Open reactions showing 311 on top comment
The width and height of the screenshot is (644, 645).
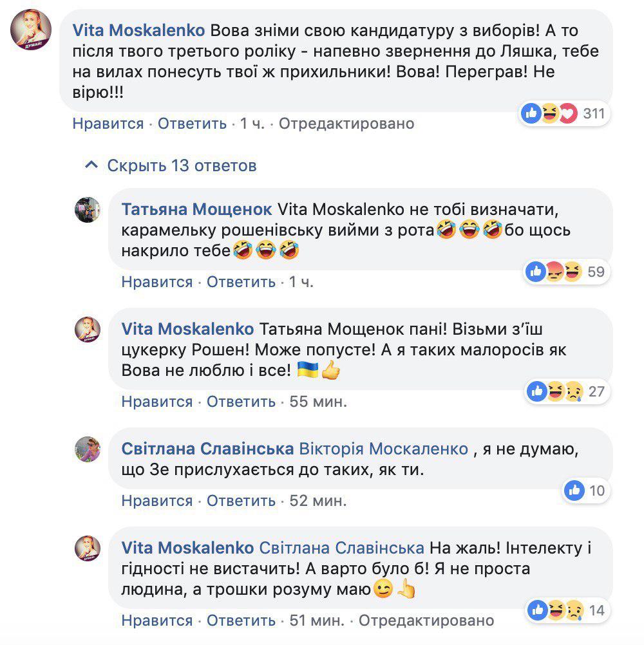coord(564,114)
